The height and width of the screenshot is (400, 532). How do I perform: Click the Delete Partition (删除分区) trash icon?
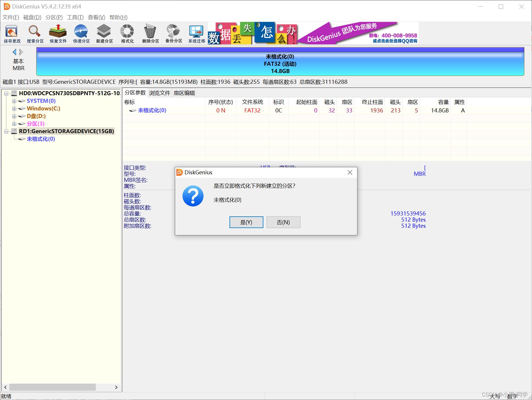pyautogui.click(x=150, y=34)
